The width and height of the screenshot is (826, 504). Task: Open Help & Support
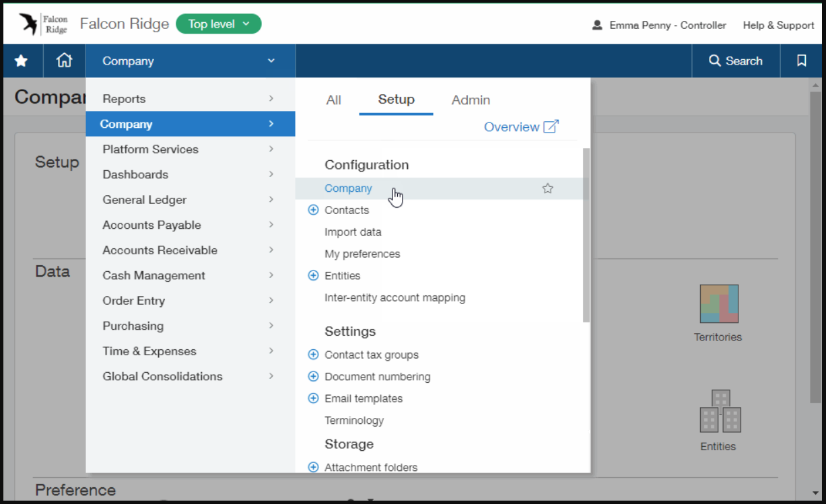tap(778, 25)
